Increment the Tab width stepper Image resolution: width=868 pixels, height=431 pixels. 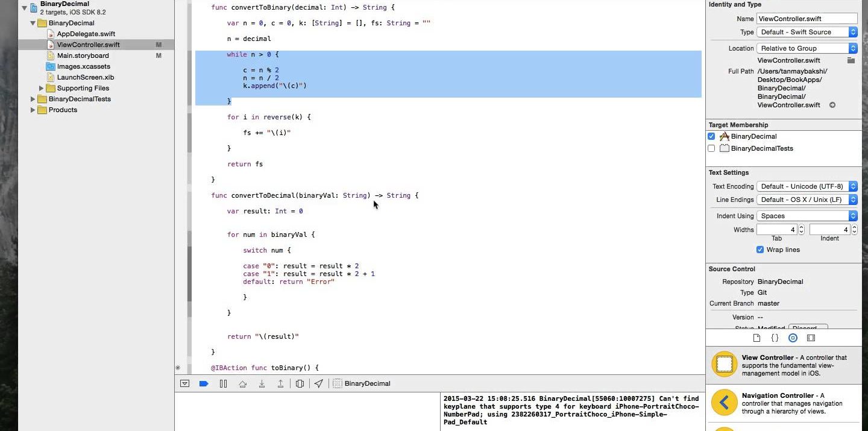click(x=801, y=227)
